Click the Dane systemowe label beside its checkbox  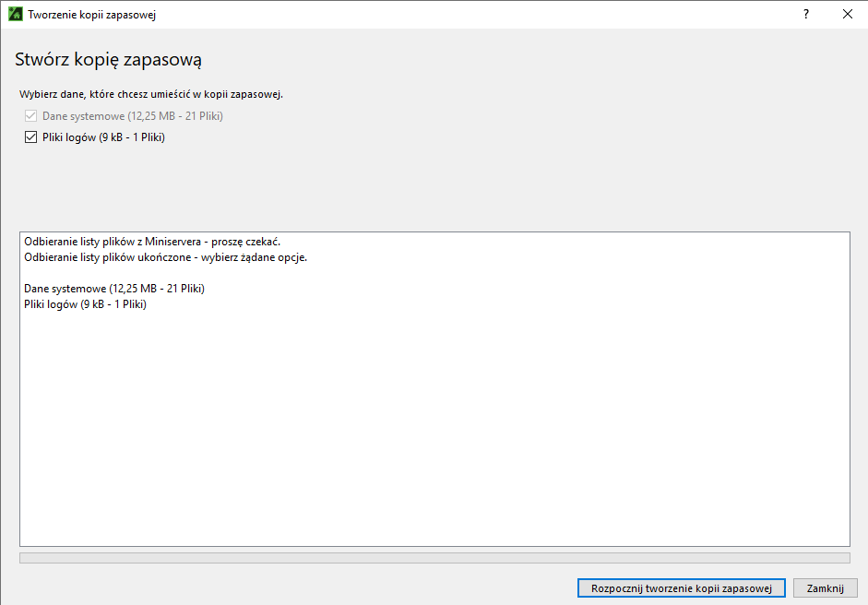pyautogui.click(x=132, y=116)
